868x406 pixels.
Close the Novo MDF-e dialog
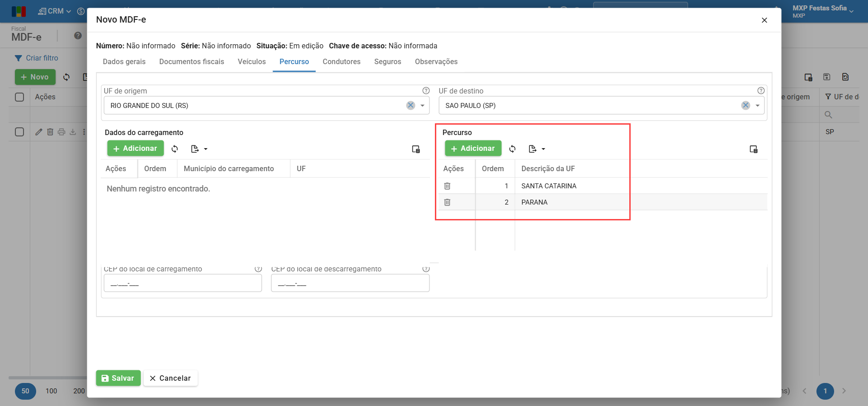point(764,20)
